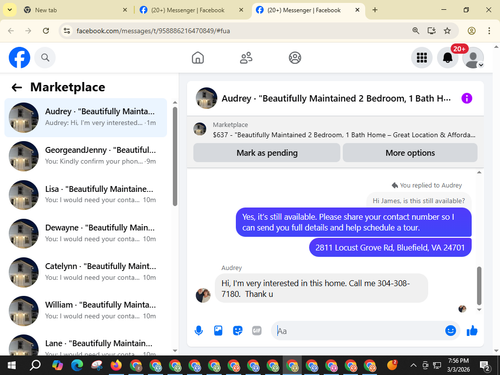
Task: Open the Chrome three-dot menu
Action: click(489, 31)
